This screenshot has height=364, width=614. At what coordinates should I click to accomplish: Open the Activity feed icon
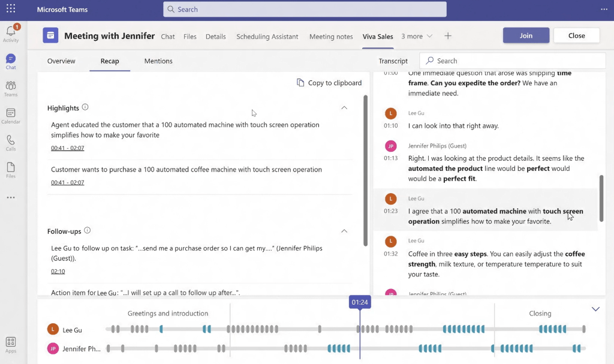pyautogui.click(x=11, y=33)
